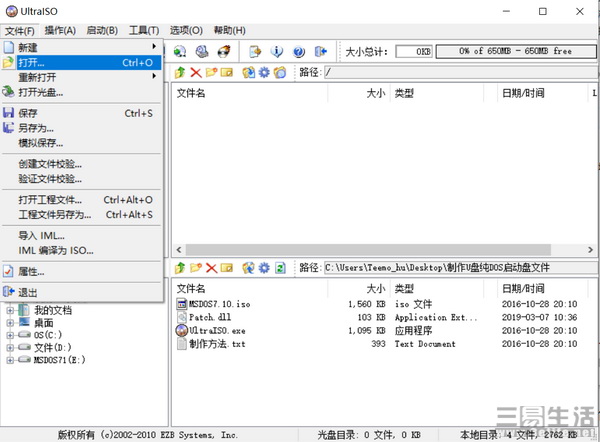
Task: Expand the OS(C:) drive node
Action: tap(10, 335)
